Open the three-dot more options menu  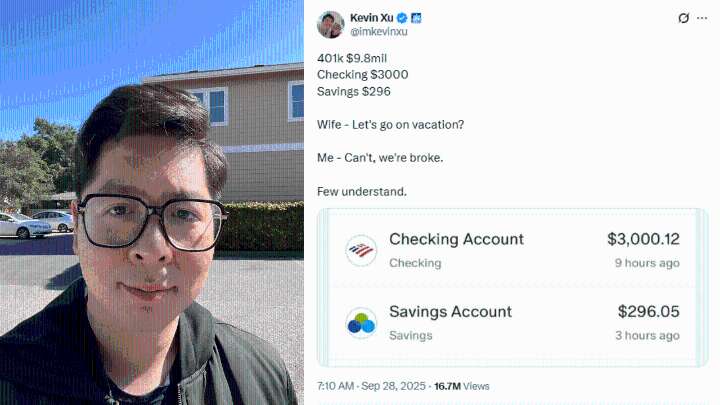[702, 18]
